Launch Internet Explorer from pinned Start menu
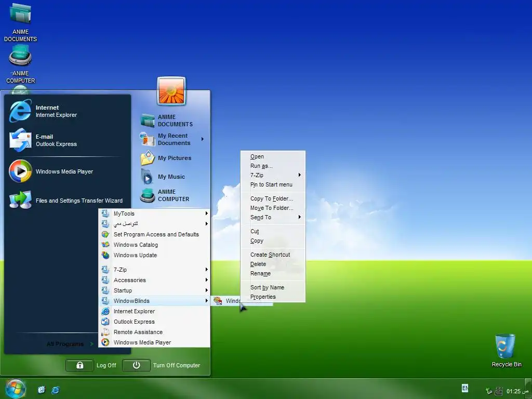Screen dimensions: 532x399 (x=66, y=111)
